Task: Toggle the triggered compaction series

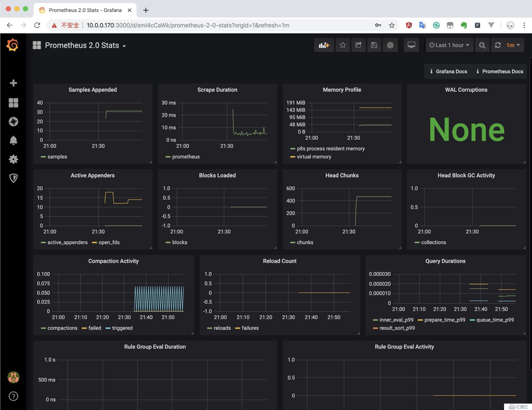Action: point(122,328)
